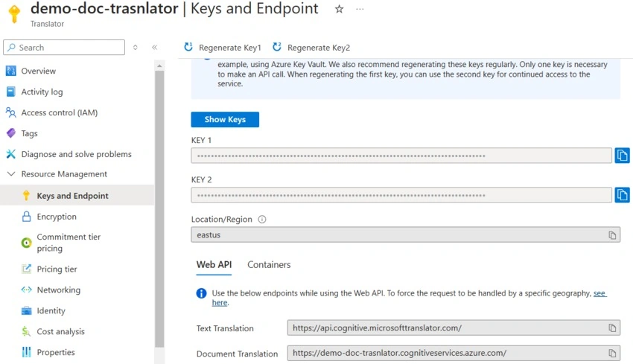Click the Keys and Endpoint key icon in sidebar
Screen dimensions: 633x364
coord(26,195)
